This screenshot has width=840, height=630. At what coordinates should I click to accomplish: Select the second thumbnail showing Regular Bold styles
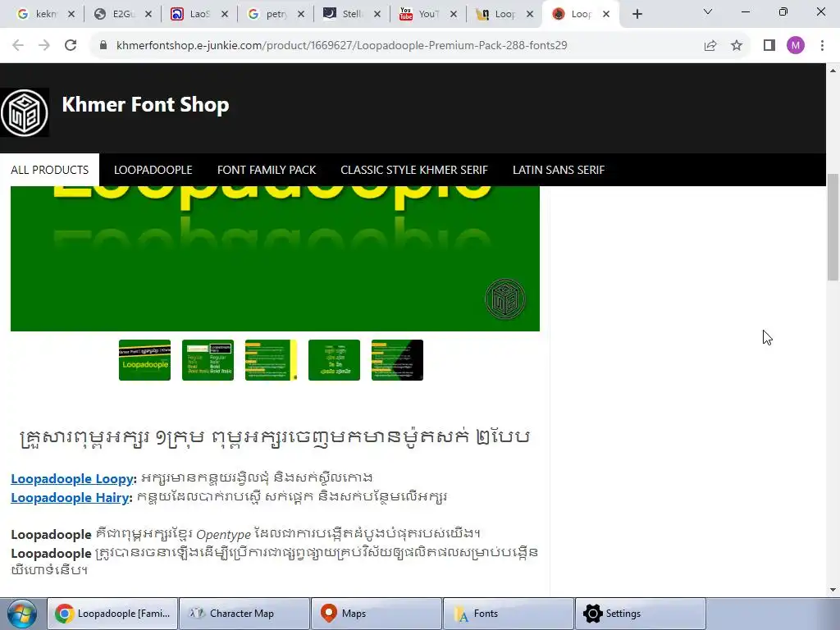coord(208,360)
